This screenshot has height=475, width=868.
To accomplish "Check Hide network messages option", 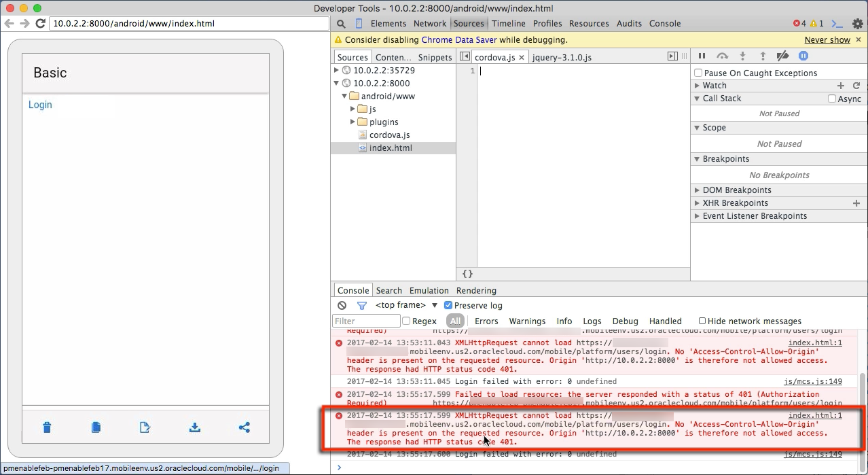I will [702, 321].
